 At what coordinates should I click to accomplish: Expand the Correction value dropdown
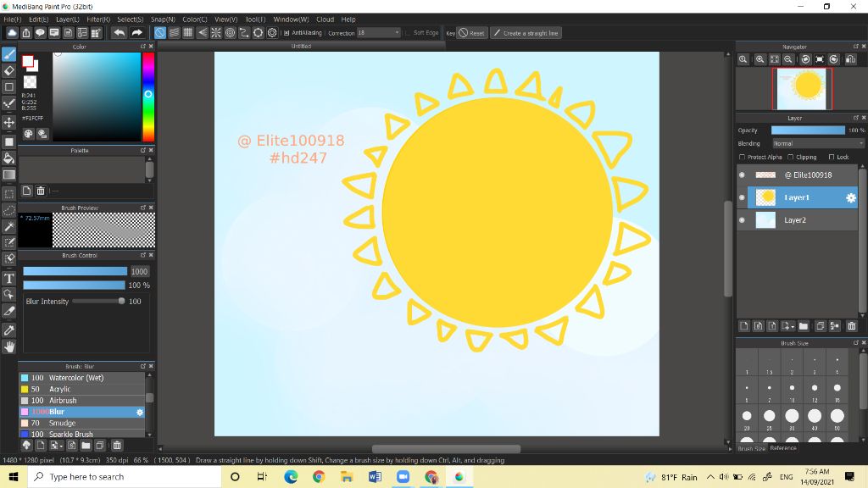(397, 33)
